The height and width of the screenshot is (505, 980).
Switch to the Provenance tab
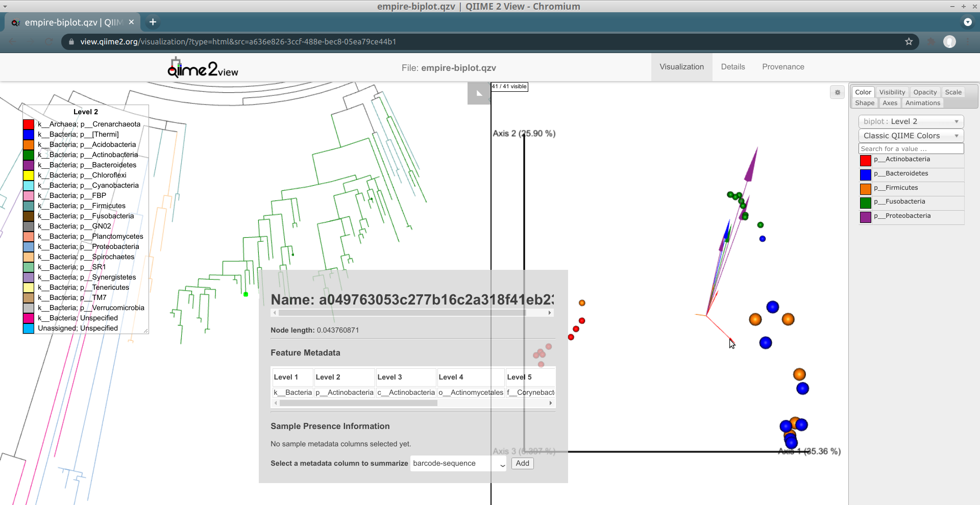(783, 67)
